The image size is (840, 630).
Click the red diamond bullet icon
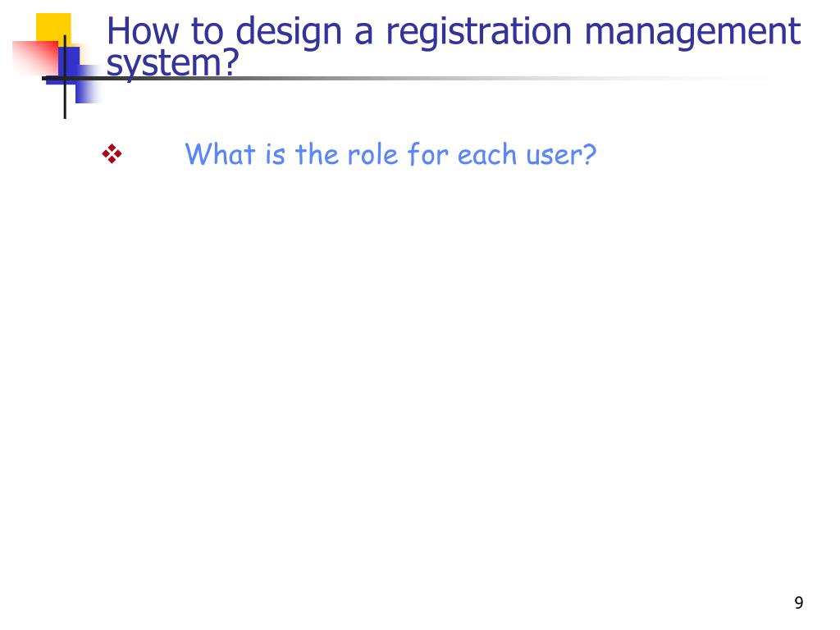(x=112, y=154)
